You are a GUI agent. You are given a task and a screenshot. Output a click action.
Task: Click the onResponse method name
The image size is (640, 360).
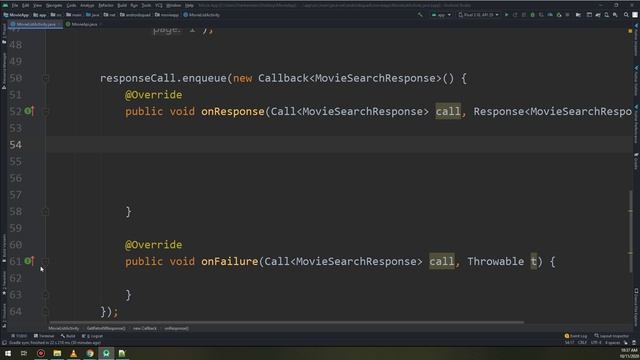tap(233, 111)
